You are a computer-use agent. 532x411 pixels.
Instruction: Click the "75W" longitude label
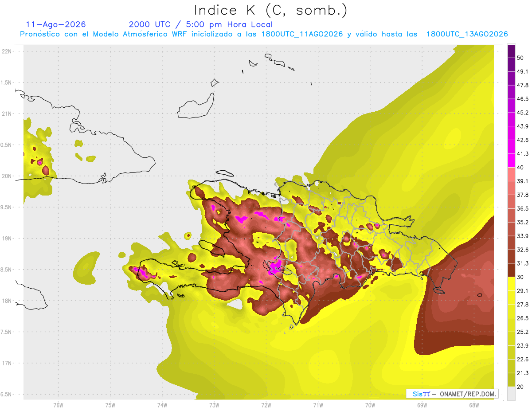click(110, 405)
